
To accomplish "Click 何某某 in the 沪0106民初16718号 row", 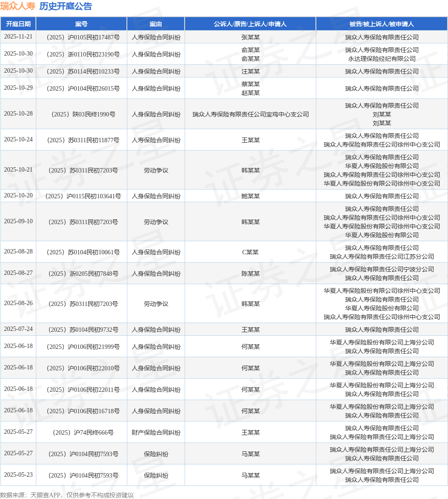I will (x=250, y=411).
